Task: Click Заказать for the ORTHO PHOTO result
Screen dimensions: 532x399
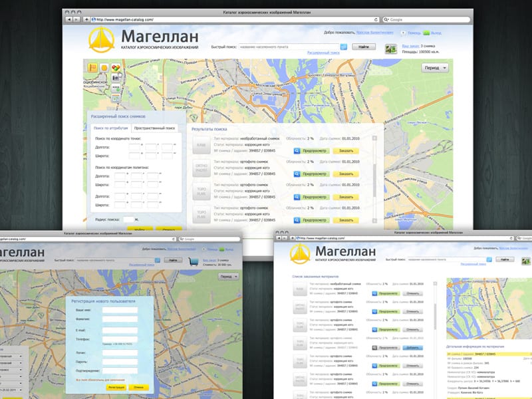Action: (x=346, y=174)
